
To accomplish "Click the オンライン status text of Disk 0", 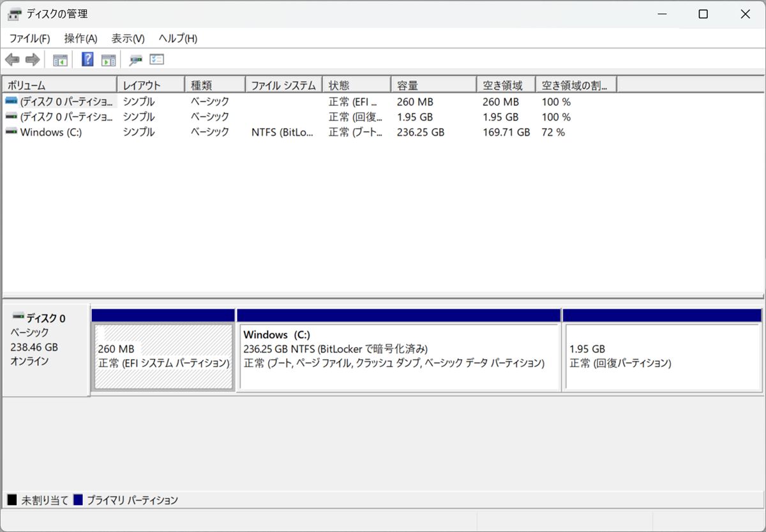I will (x=29, y=361).
